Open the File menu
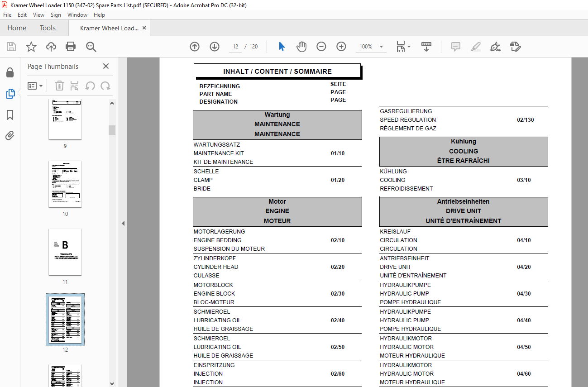588x387 pixels. 7,15
